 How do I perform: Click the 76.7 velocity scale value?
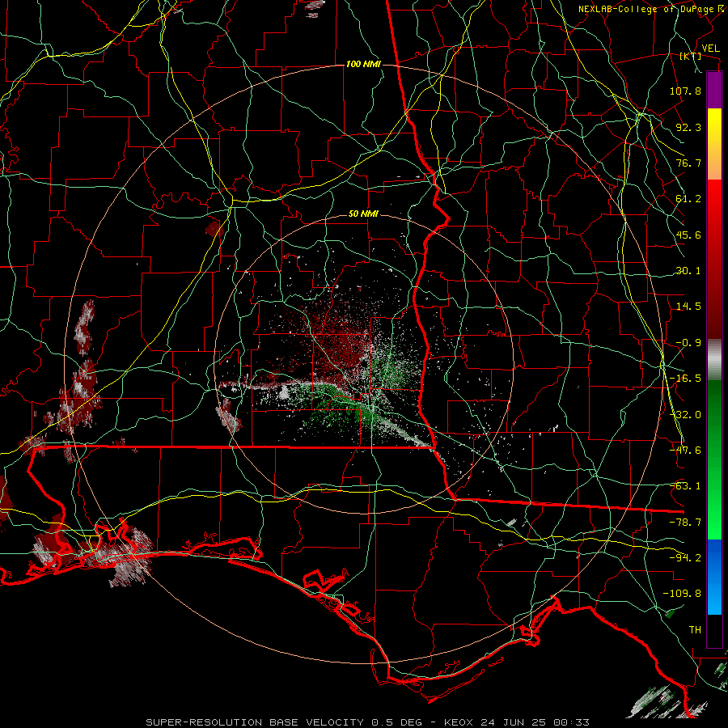(x=688, y=163)
